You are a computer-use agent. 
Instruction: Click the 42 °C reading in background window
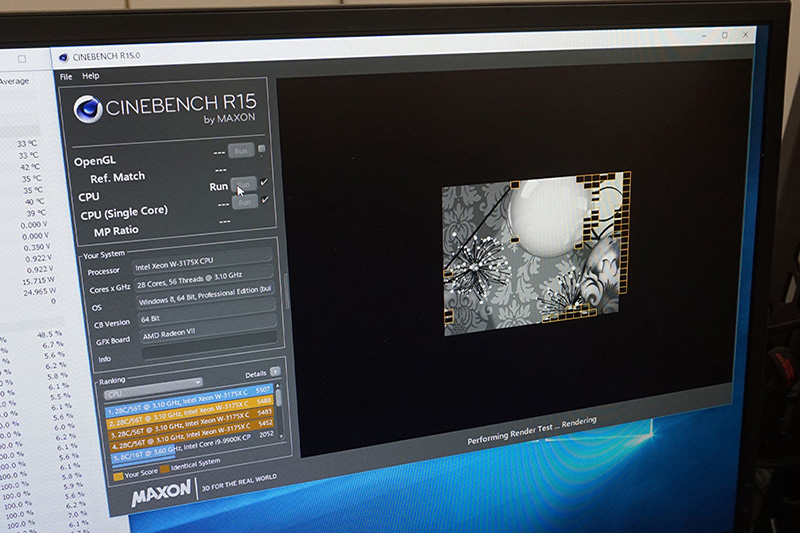[30, 167]
